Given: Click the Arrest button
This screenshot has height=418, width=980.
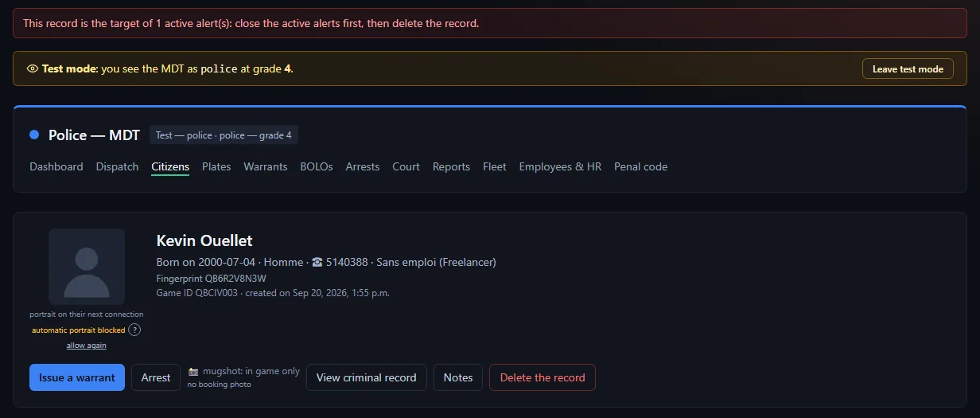Looking at the screenshot, I should click(x=156, y=377).
